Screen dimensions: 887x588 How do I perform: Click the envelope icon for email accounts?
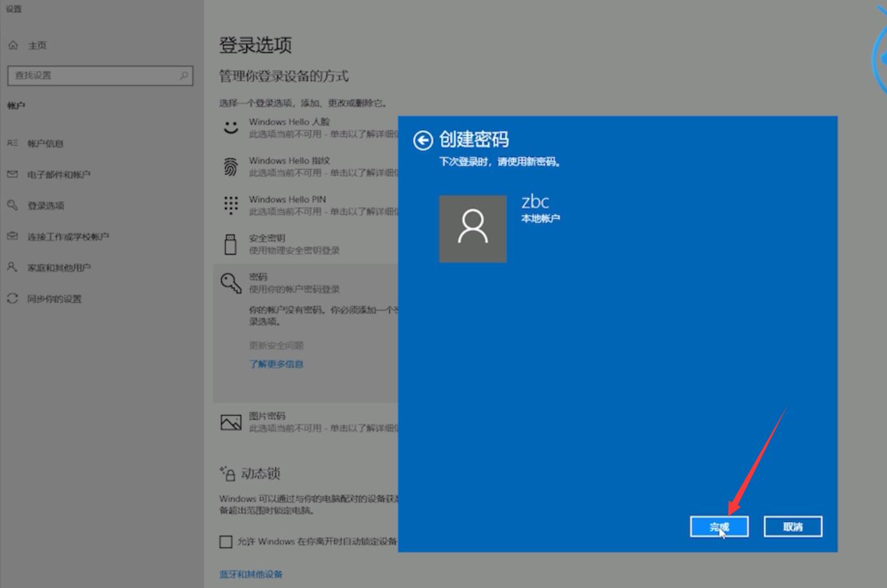(x=12, y=174)
